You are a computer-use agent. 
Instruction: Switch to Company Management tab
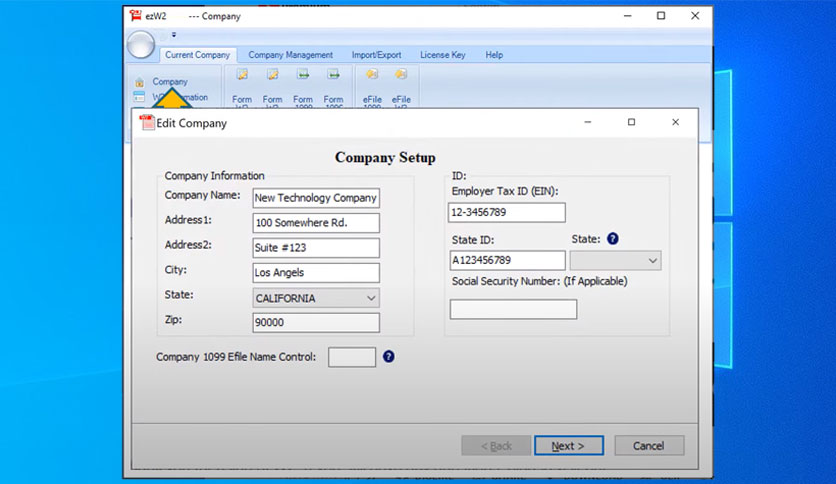[291, 55]
